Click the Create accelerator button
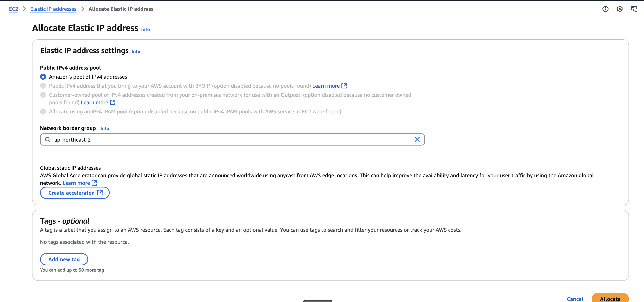This screenshot has width=644, height=302. [75, 193]
